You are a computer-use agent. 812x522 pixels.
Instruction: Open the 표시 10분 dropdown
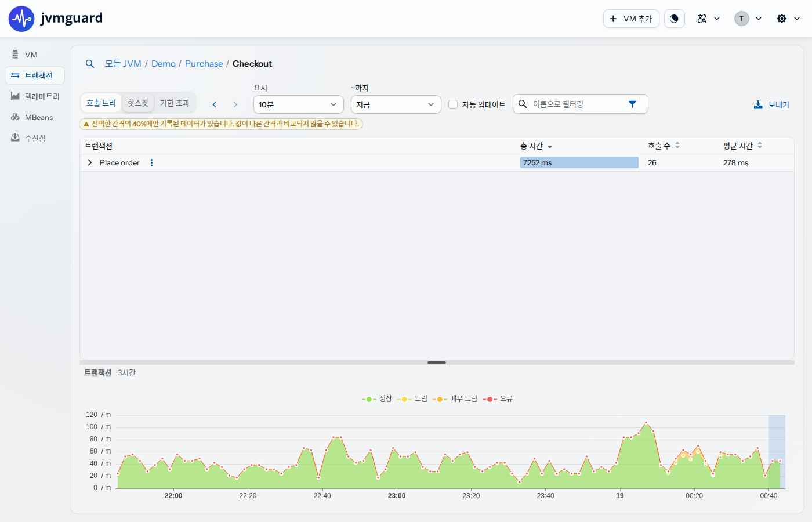(299, 104)
